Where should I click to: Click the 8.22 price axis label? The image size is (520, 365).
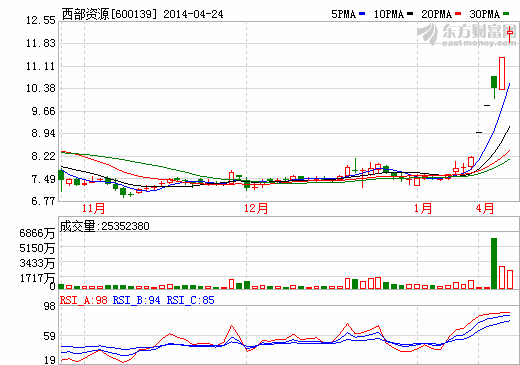(x=43, y=156)
